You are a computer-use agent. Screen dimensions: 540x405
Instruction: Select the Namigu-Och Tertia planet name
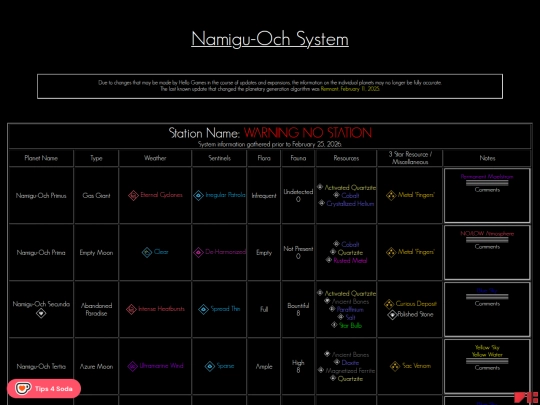[x=41, y=366]
